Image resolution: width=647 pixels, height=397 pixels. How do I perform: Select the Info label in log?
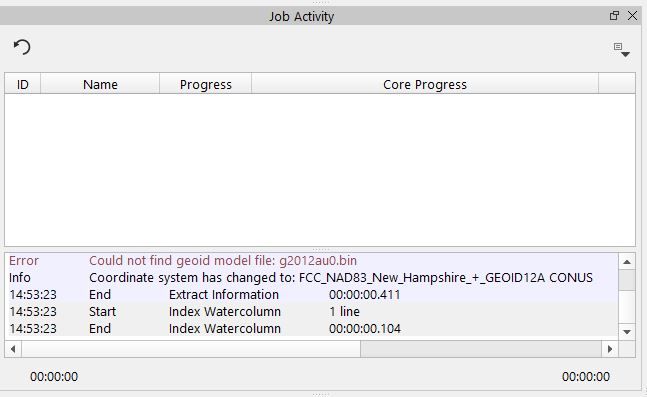(x=19, y=278)
